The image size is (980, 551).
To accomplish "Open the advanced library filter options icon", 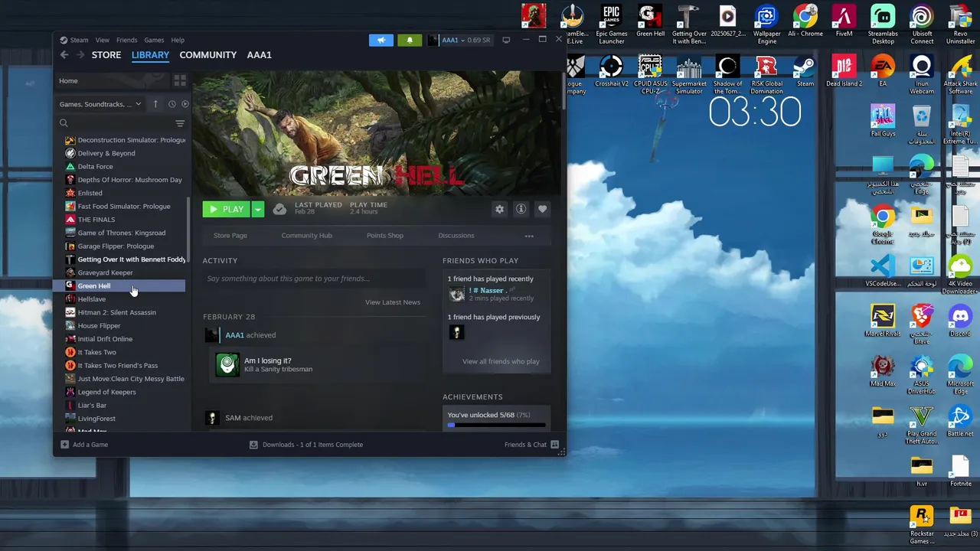I will click(180, 123).
